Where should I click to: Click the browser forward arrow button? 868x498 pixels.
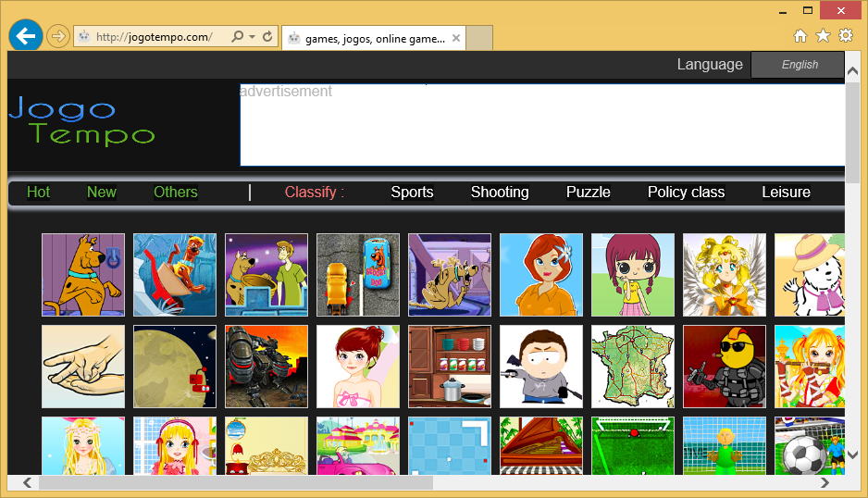(x=57, y=36)
